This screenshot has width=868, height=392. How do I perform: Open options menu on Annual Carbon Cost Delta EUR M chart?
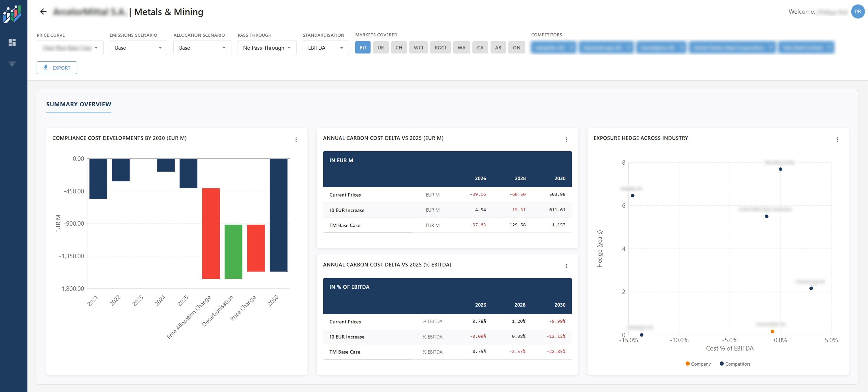click(567, 139)
